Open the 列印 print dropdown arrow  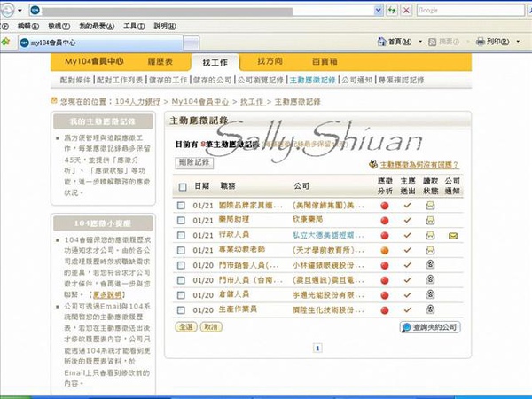click(x=518, y=42)
